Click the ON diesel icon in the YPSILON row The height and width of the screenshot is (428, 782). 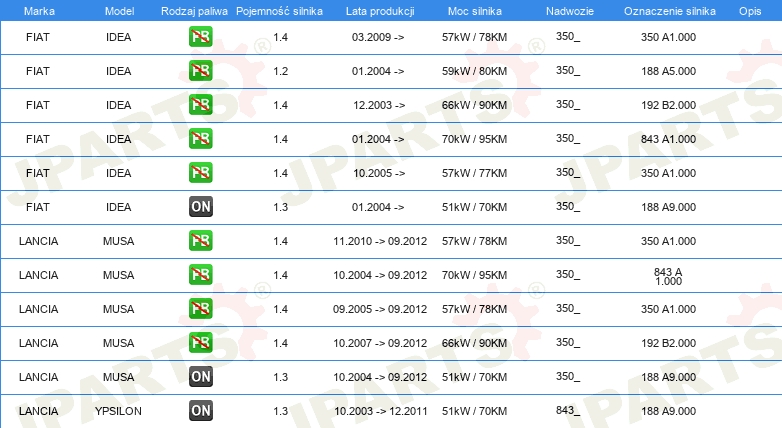[200, 411]
